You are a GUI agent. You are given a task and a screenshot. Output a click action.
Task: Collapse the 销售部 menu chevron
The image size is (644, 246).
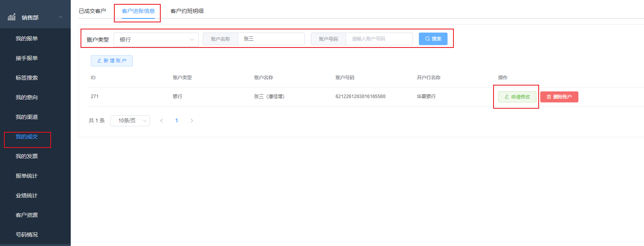(x=61, y=17)
